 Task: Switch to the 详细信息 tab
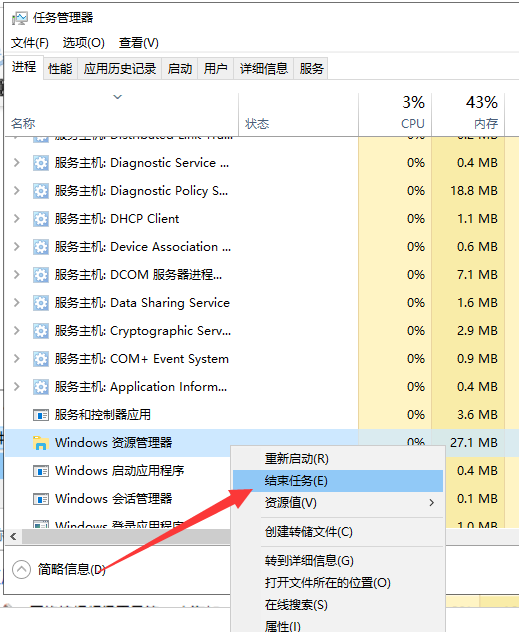coord(264,69)
